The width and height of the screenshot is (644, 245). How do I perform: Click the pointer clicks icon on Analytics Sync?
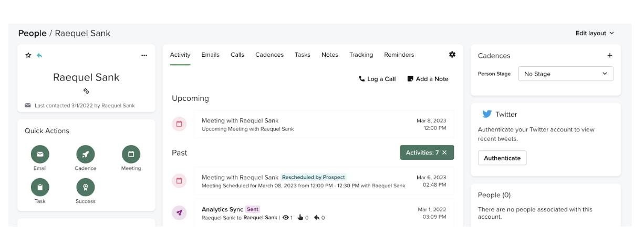click(x=300, y=218)
